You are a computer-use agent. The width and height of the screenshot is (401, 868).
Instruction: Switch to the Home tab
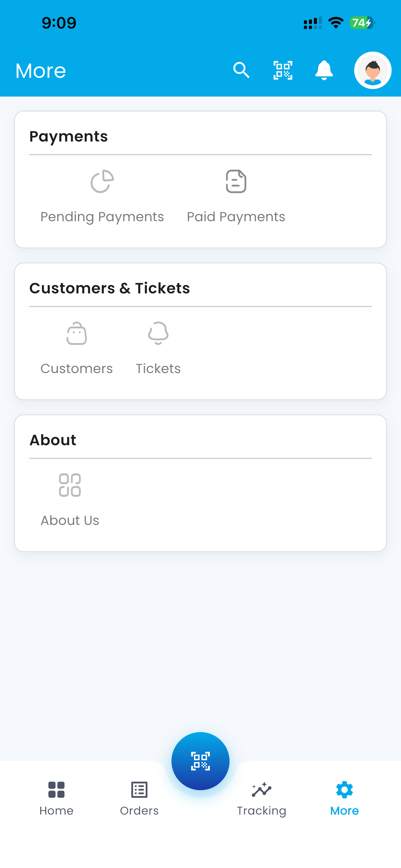pos(56,799)
